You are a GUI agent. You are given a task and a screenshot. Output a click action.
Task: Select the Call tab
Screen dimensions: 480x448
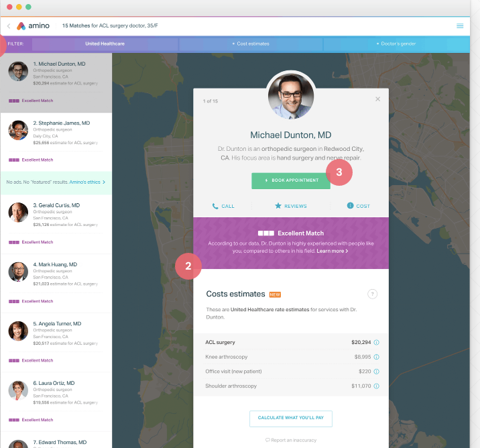[223, 206]
